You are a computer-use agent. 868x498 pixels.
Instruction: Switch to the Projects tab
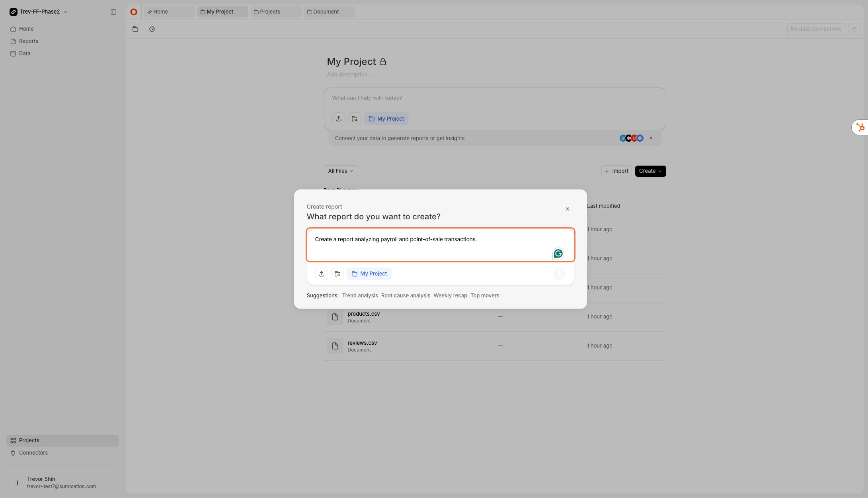276,12
